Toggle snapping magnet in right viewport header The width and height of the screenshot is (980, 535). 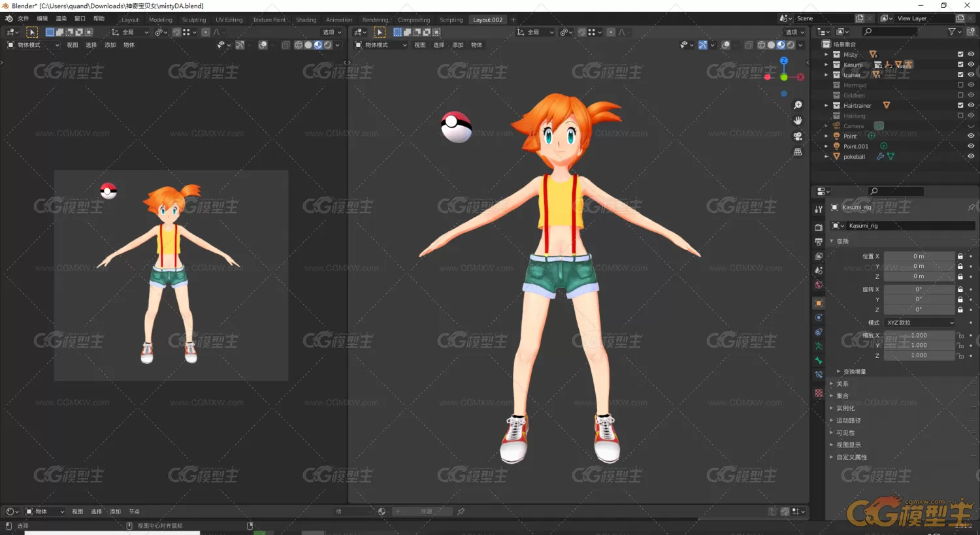[x=581, y=32]
